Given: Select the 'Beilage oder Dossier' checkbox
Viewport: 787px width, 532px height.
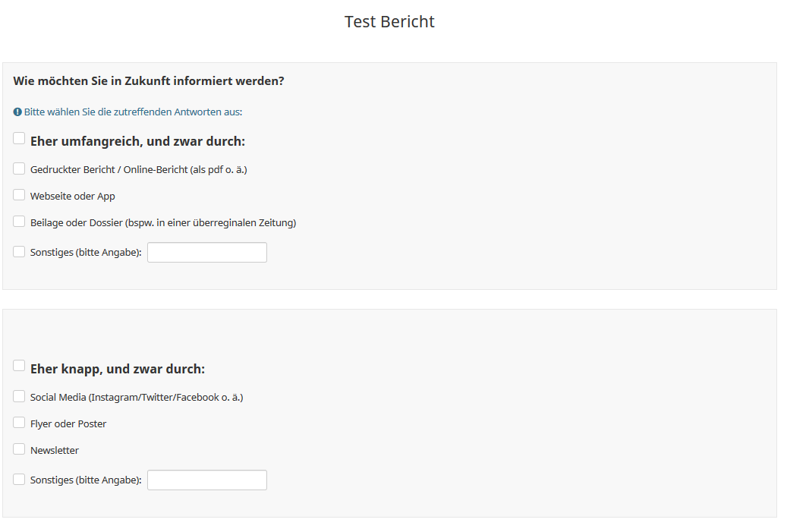Looking at the screenshot, I should [19, 222].
